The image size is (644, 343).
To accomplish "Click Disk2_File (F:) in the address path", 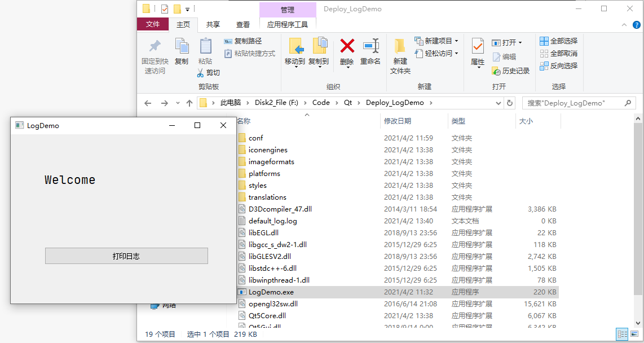I will pyautogui.click(x=276, y=103).
